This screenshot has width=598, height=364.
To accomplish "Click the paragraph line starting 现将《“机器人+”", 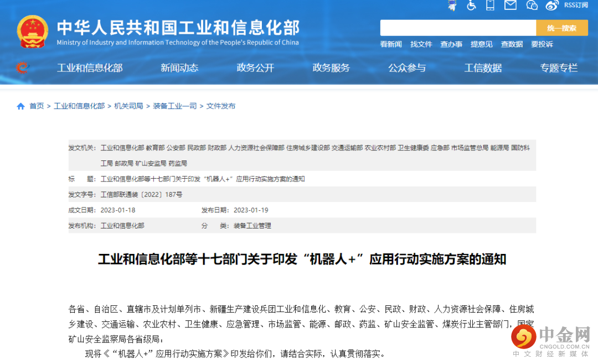I will pos(235,353).
